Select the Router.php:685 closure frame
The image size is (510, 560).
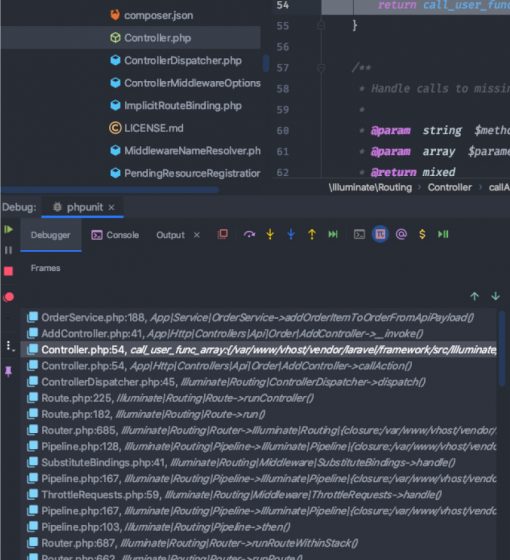coord(259,430)
